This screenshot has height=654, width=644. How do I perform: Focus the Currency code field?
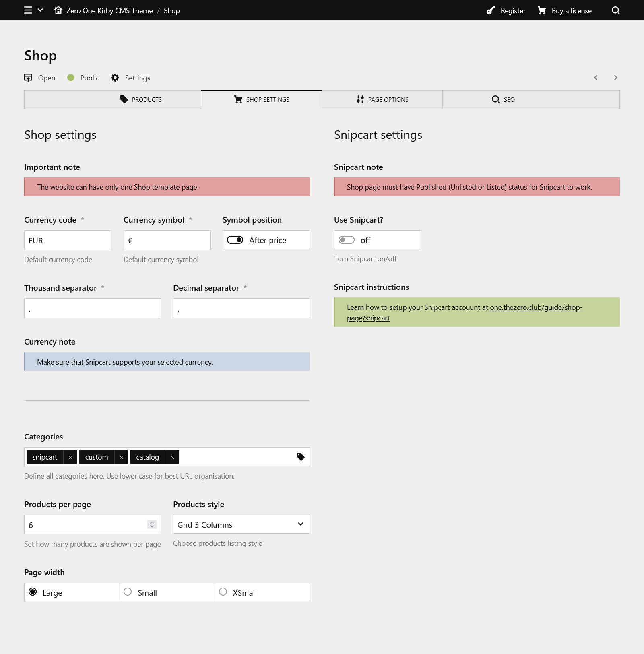click(68, 240)
